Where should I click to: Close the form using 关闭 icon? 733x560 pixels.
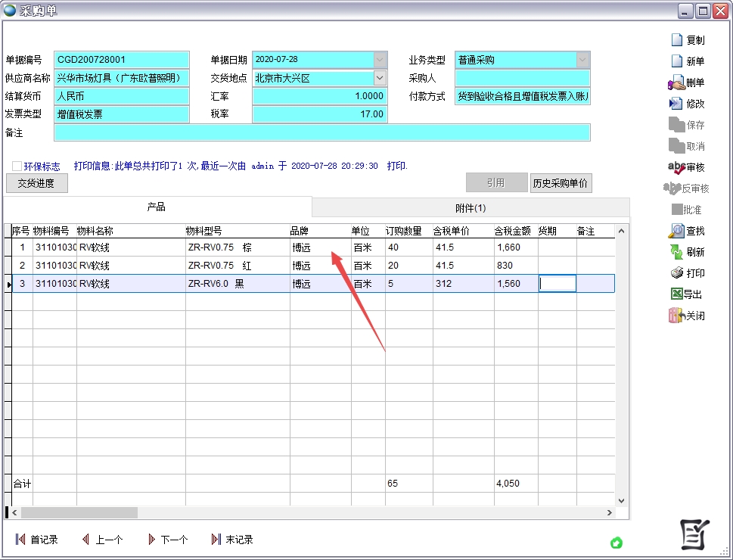click(676, 316)
